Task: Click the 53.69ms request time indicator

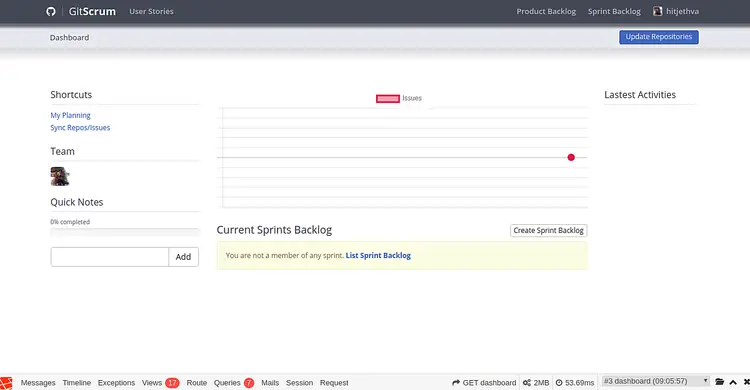Action: click(x=575, y=383)
